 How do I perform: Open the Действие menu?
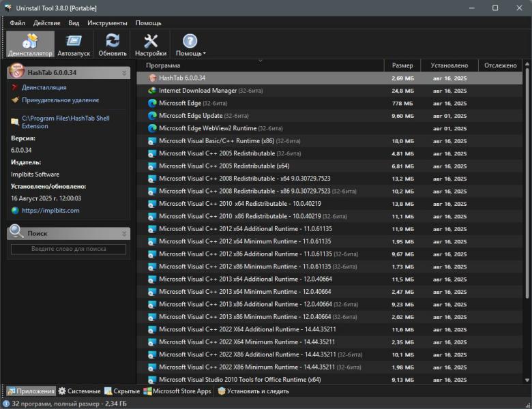point(46,23)
